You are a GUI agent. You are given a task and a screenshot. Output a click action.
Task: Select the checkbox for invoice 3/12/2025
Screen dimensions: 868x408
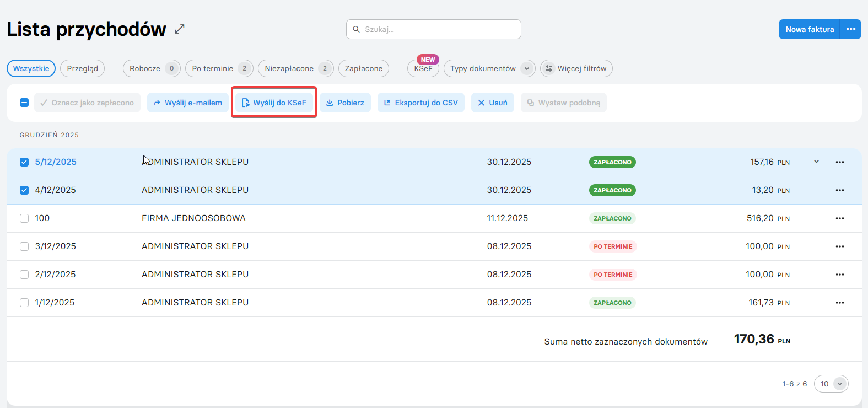[24, 246]
